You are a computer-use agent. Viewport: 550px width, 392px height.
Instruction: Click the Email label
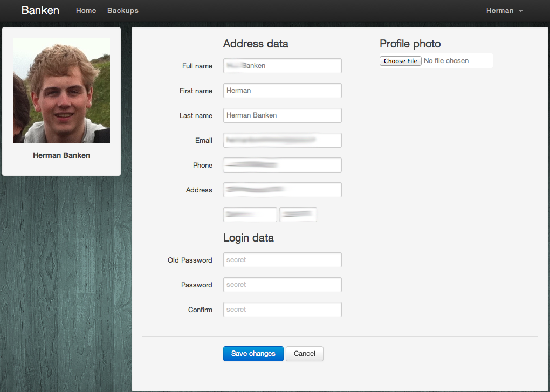(x=204, y=140)
